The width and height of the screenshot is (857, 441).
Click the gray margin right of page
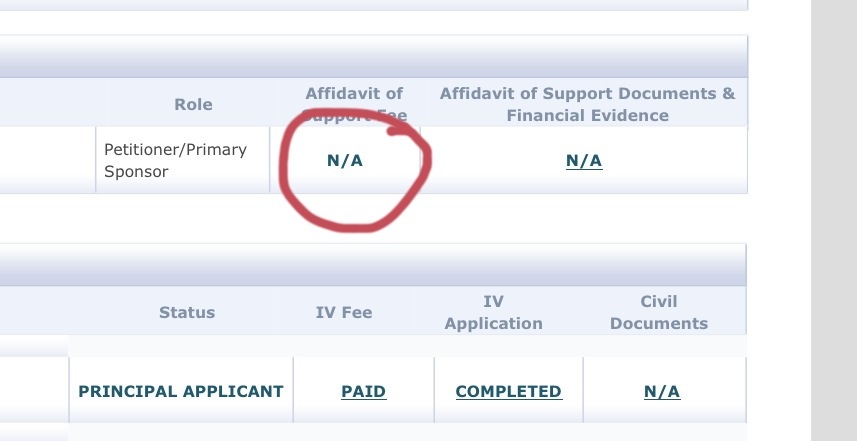[834, 220]
